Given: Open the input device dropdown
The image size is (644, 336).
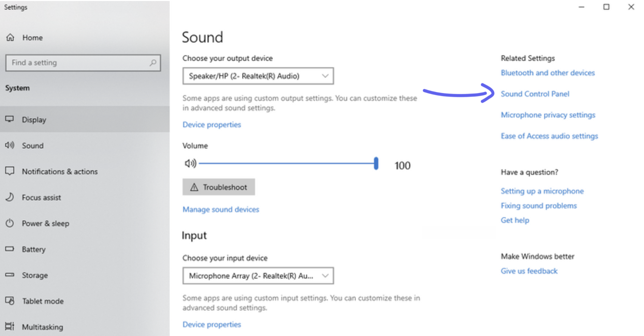Looking at the screenshot, I should [x=258, y=276].
